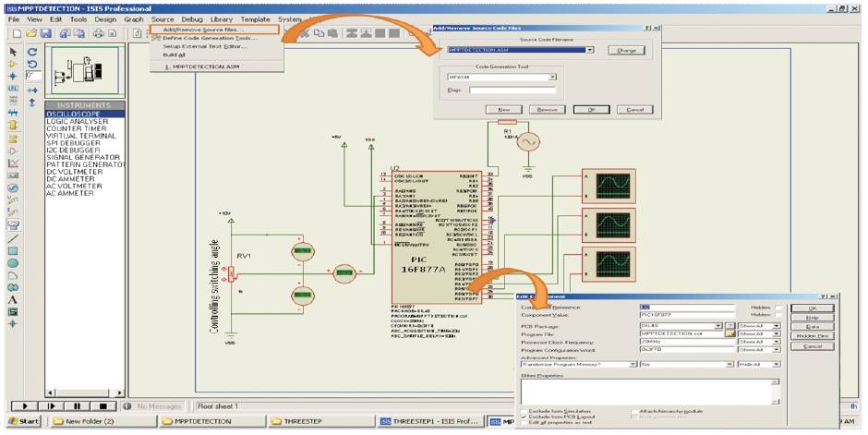Click Remove in Add/Remove Source dialog
This screenshot has height=435, width=868.
click(x=547, y=110)
